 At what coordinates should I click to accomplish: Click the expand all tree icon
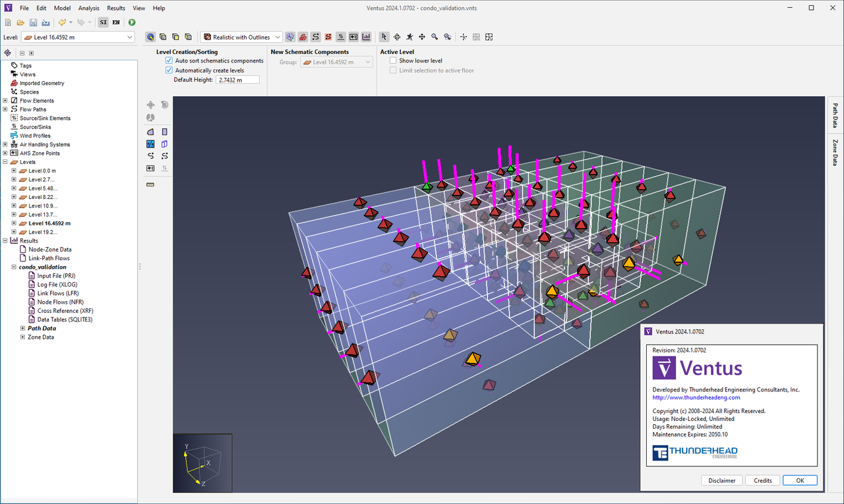click(31, 53)
